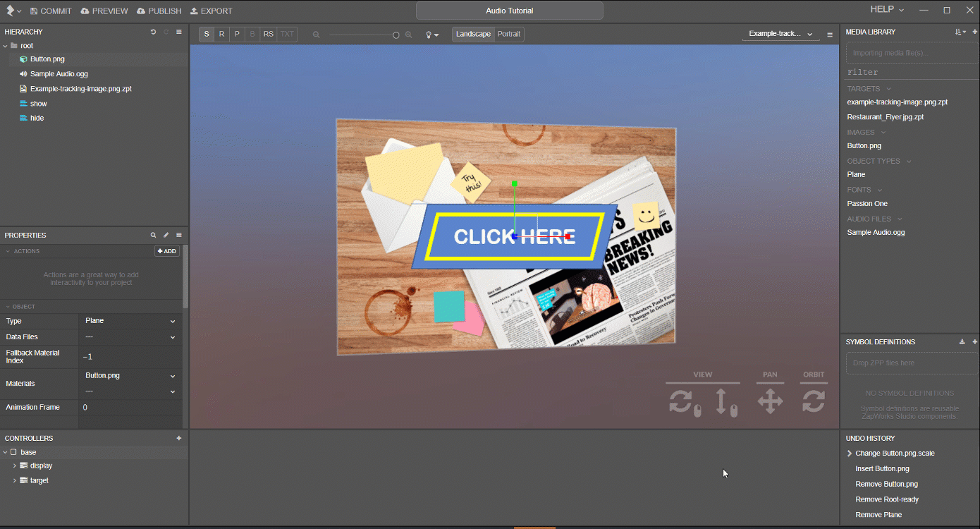
Task: Click the ADD actions button
Action: (x=167, y=251)
